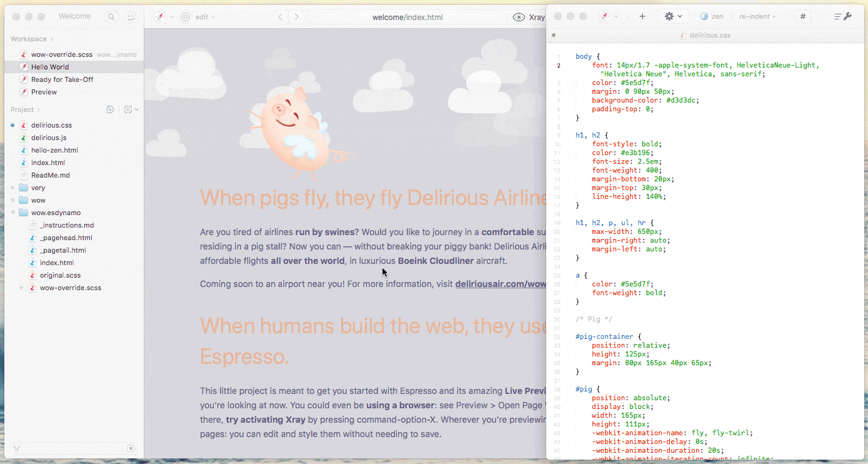Click the deliriousair.com/wow link in the preview
This screenshot has width=868, height=464.
point(501,284)
